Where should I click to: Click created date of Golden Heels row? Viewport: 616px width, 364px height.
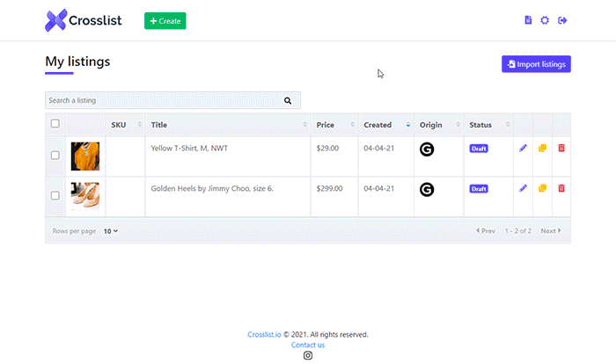[x=378, y=188]
